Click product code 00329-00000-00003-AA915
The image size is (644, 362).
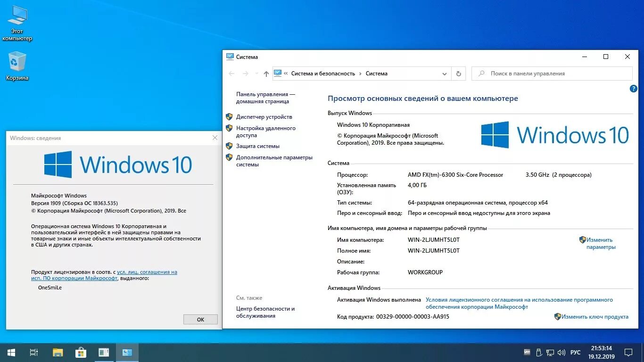[x=413, y=317]
